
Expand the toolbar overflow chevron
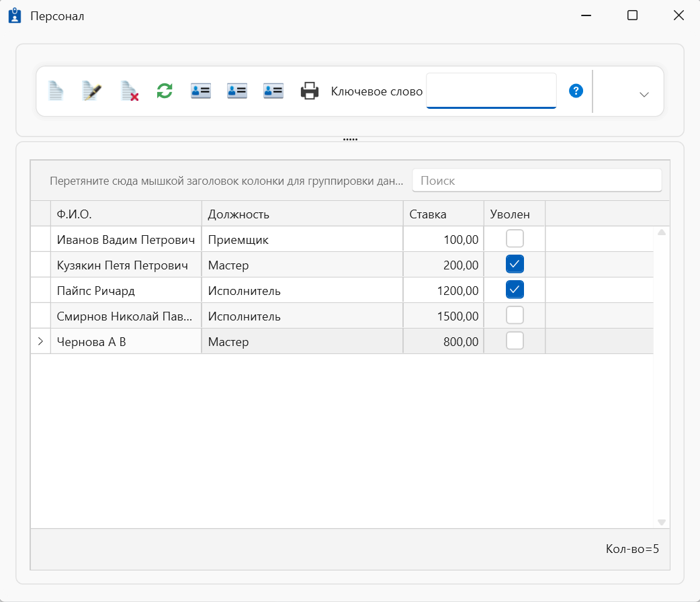click(644, 94)
